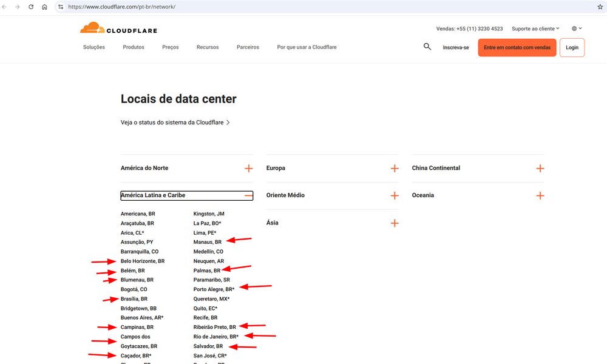Select La Paz, BO* entry
The image size is (607, 364).
(207, 223)
